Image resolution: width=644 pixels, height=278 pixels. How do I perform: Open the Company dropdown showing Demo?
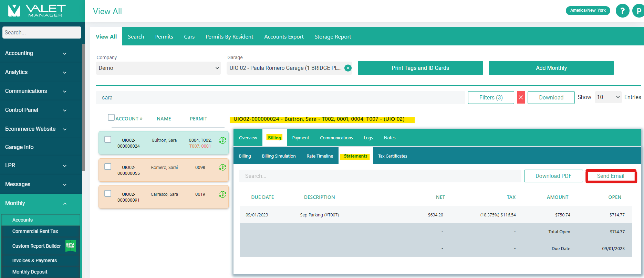[158, 68]
